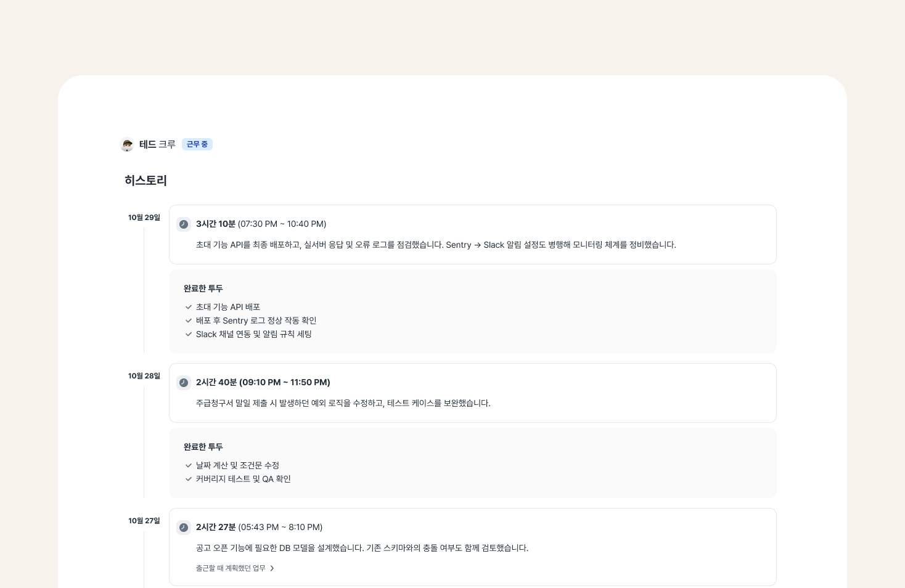The image size is (905, 588).
Task: Click checkmark beside 초대 기능 API 배포
Action: pyautogui.click(x=189, y=307)
